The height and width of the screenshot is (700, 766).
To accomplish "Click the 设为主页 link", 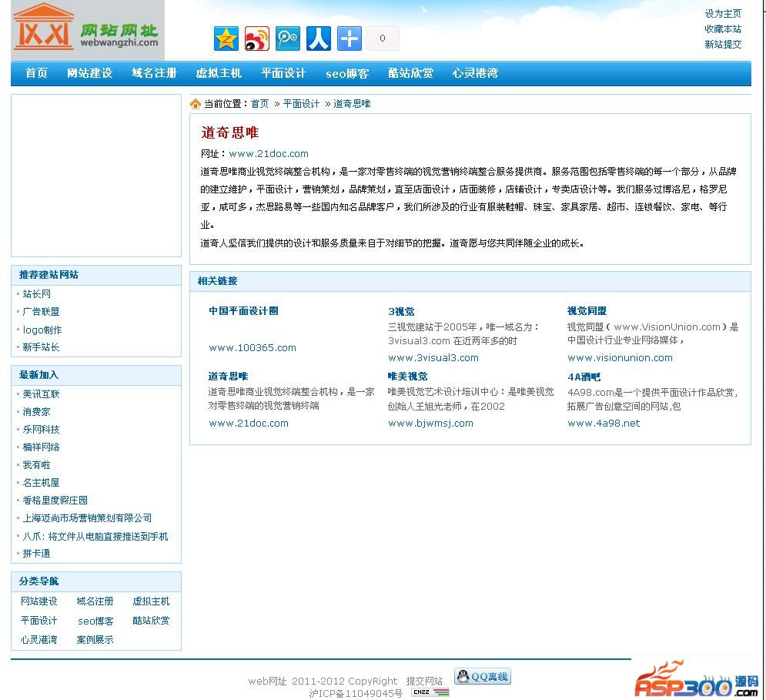I will pos(723,14).
